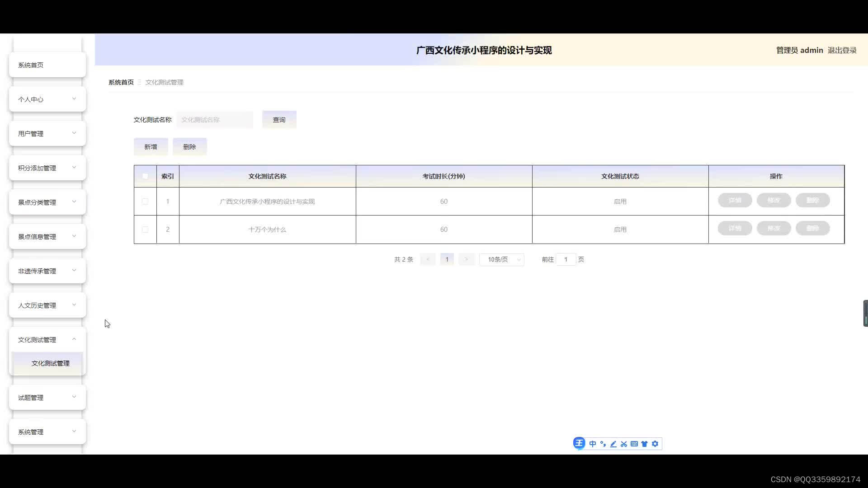Switch punctuation mode in IME toolbar
The width and height of the screenshot is (868, 488).
click(x=603, y=444)
